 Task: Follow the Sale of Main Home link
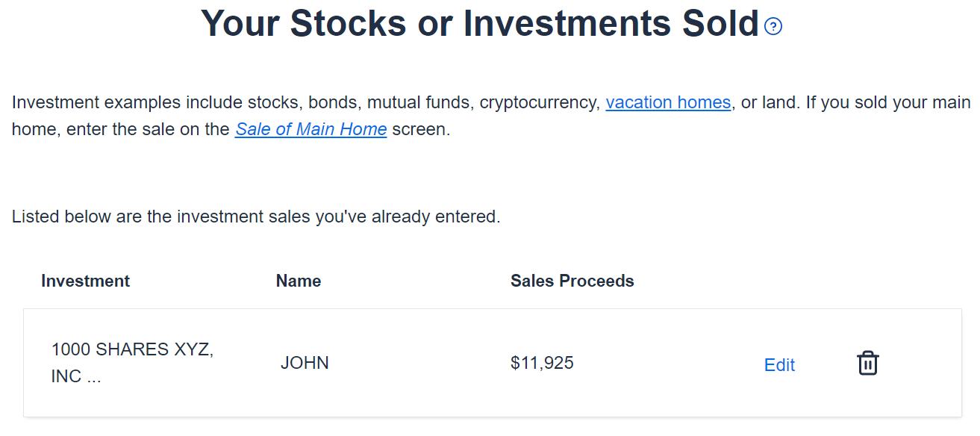pyautogui.click(x=310, y=129)
